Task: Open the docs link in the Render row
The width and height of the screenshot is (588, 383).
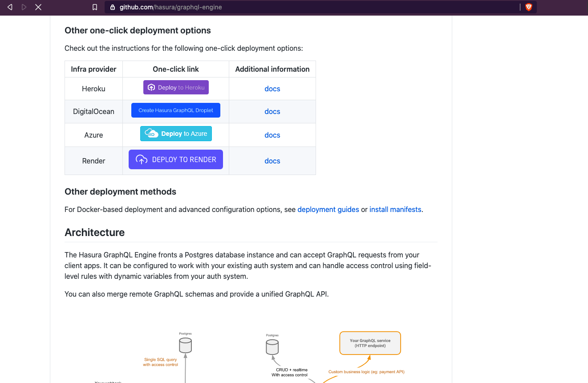Action: (272, 161)
